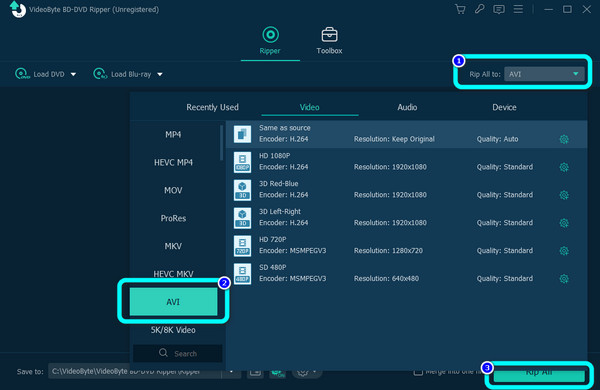This screenshot has width=600, height=390.
Task: Click the format Search field
Action: [178, 353]
